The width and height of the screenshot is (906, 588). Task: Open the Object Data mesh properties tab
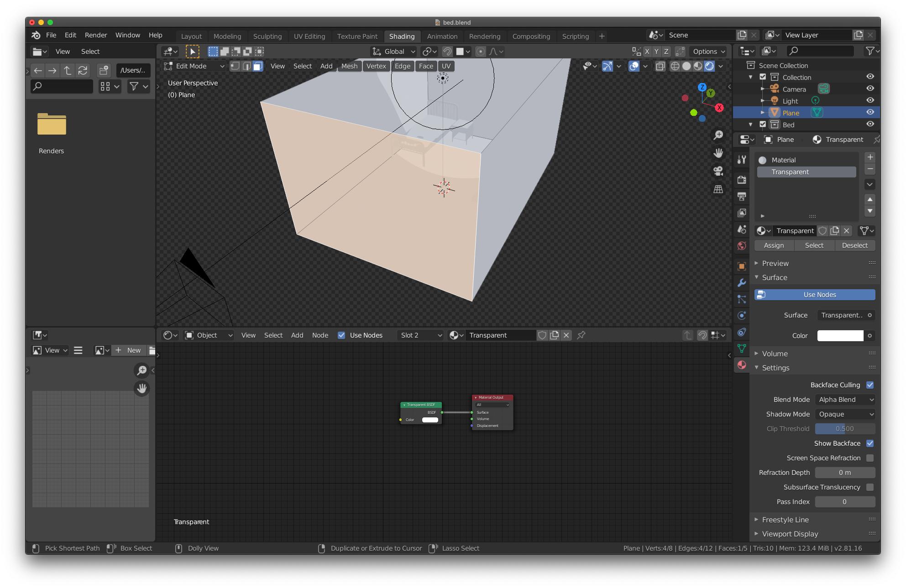click(742, 349)
